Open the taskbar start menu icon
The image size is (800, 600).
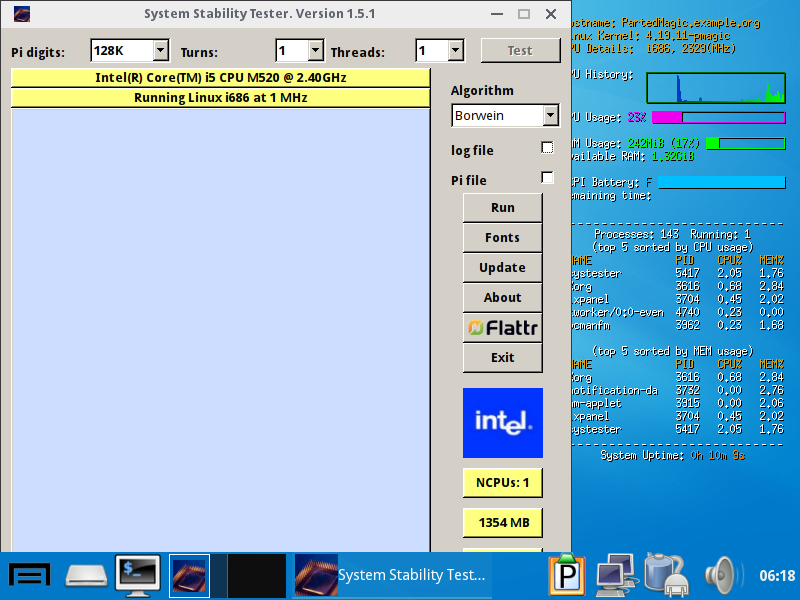click(30, 575)
